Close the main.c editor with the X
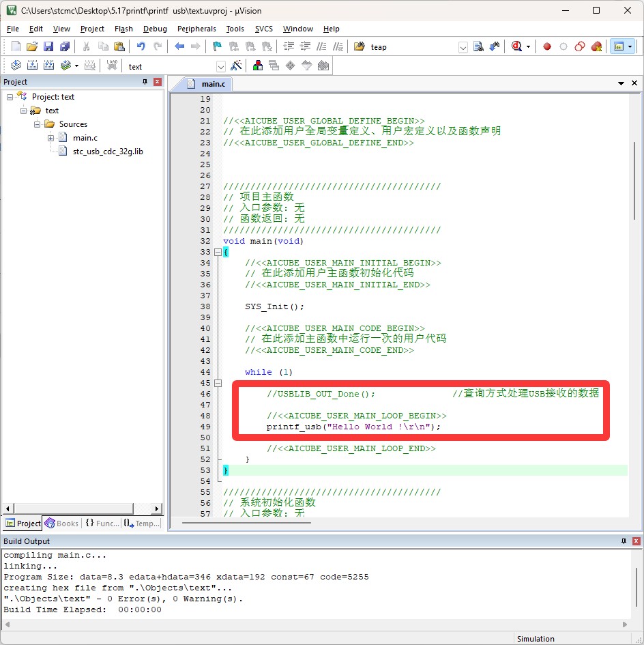This screenshot has width=644, height=645. [634, 83]
